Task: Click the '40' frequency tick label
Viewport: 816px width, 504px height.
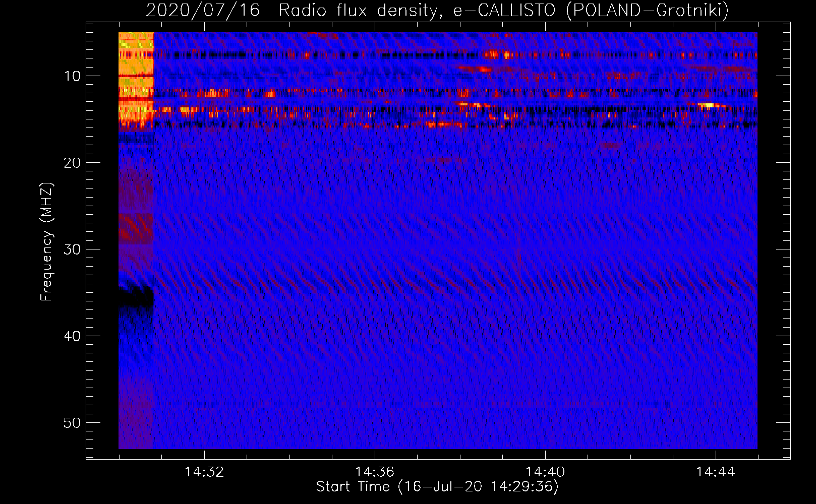Action: [73, 336]
